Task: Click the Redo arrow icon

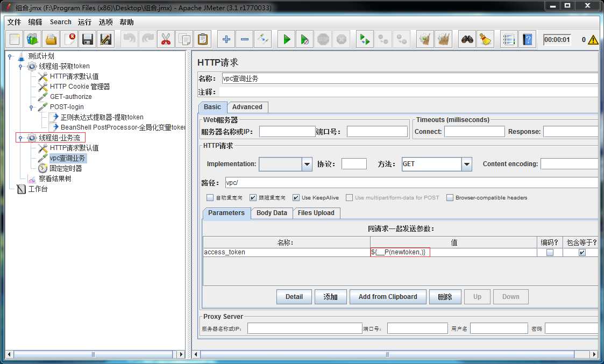Action: [147, 39]
